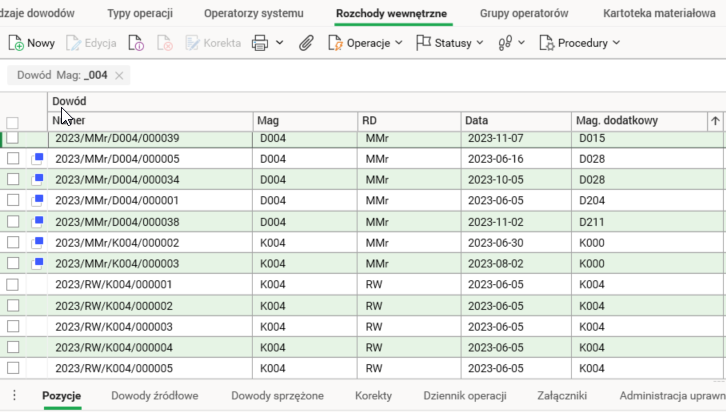Viewport: 726px width, 412px height.
Task: Sort by Mag. dodatkowy column header
Action: (x=639, y=121)
